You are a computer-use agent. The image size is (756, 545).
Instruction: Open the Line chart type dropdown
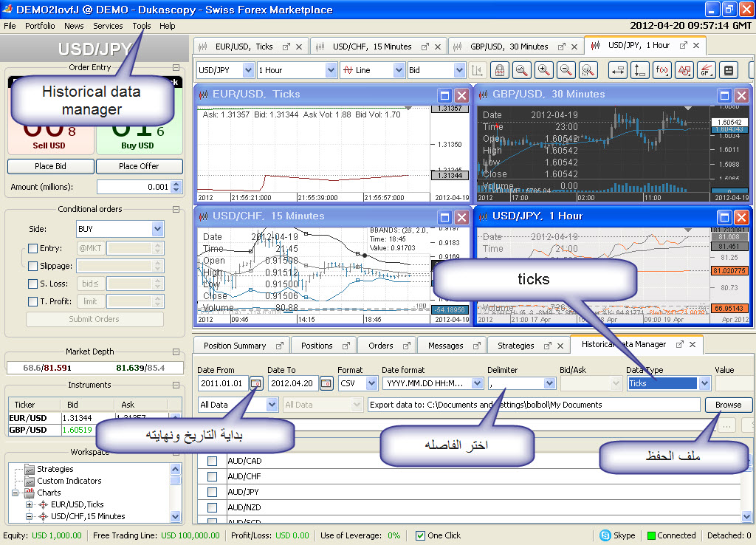399,70
